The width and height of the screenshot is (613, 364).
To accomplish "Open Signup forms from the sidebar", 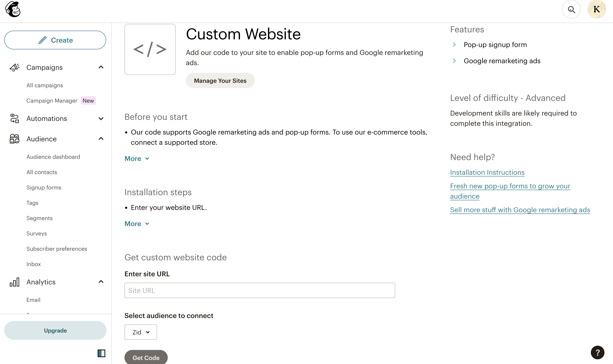I will coord(44,187).
